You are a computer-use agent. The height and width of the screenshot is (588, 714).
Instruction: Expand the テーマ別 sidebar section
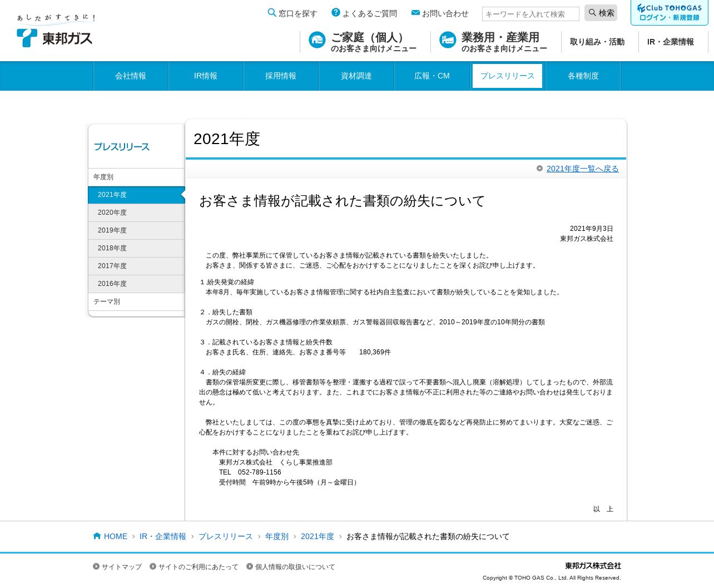[x=136, y=302]
